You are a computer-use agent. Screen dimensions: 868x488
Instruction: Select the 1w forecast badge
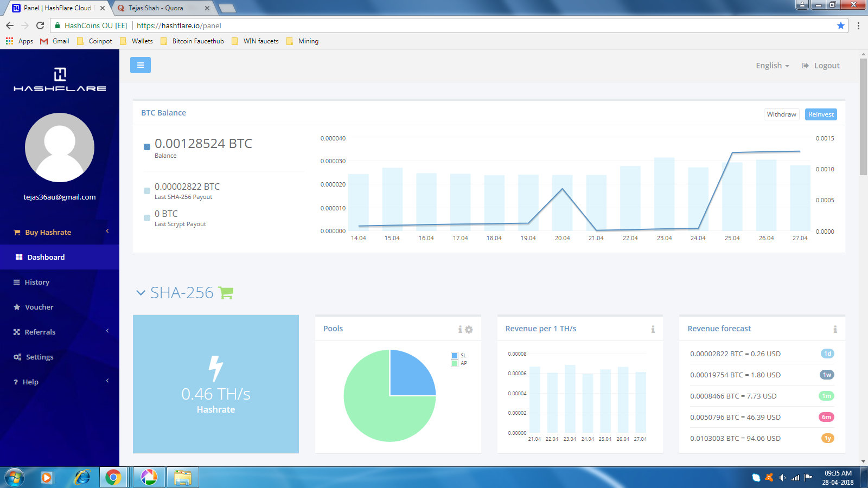coord(827,375)
